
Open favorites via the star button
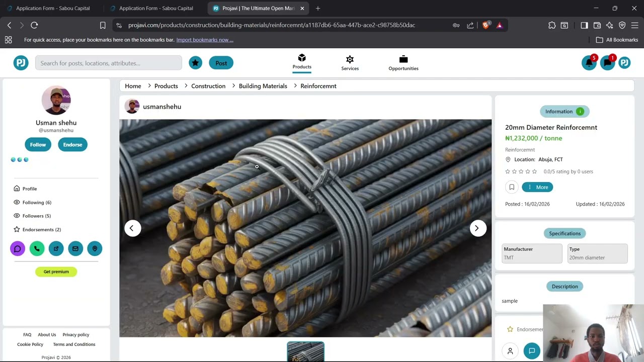coord(195,63)
